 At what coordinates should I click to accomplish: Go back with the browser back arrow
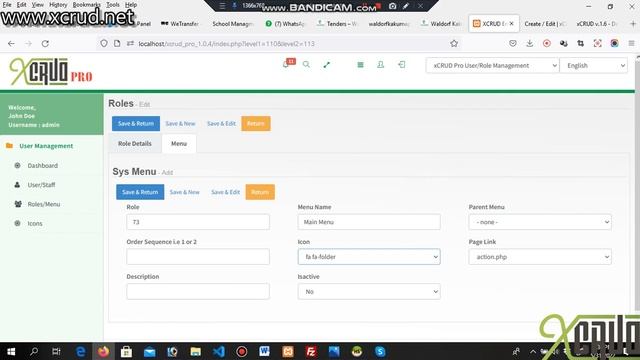(11, 43)
